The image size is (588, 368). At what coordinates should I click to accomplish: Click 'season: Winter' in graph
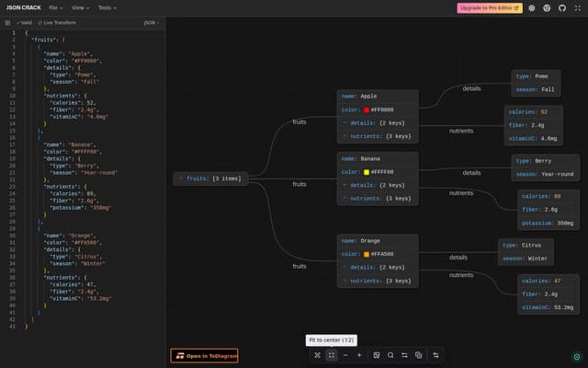point(526,259)
